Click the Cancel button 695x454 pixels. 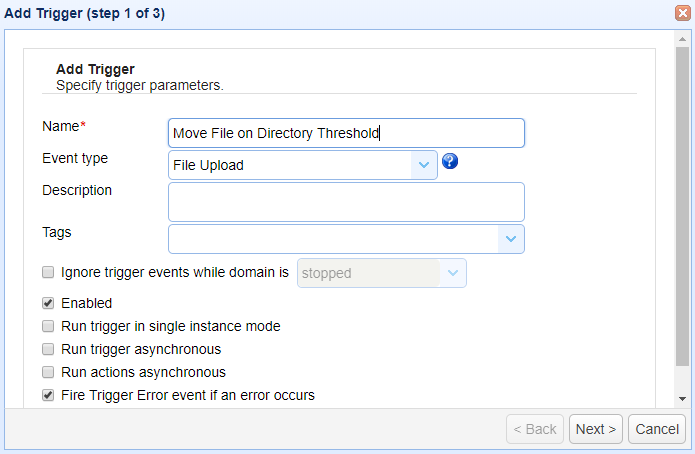657,429
